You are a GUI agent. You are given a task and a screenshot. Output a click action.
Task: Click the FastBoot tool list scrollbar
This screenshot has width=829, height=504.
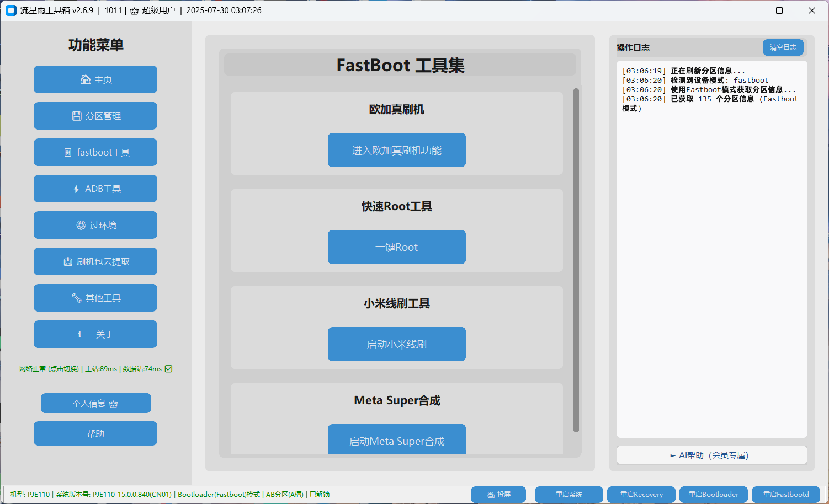tap(576, 259)
